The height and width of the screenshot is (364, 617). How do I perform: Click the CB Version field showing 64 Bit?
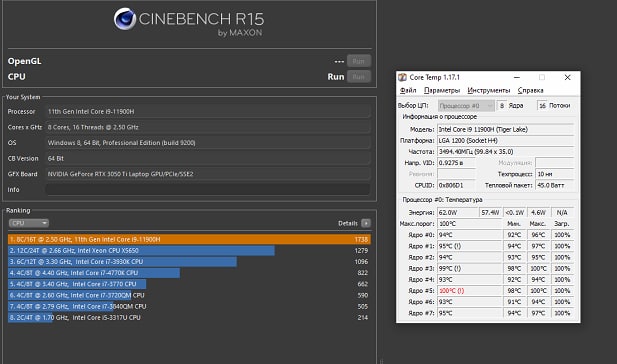pyautogui.click(x=208, y=159)
